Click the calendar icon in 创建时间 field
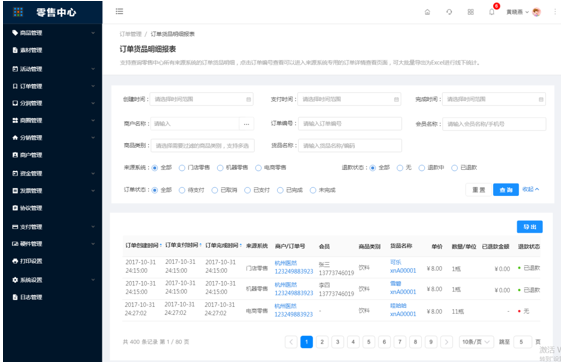The width and height of the screenshot is (562, 362). [x=248, y=99]
